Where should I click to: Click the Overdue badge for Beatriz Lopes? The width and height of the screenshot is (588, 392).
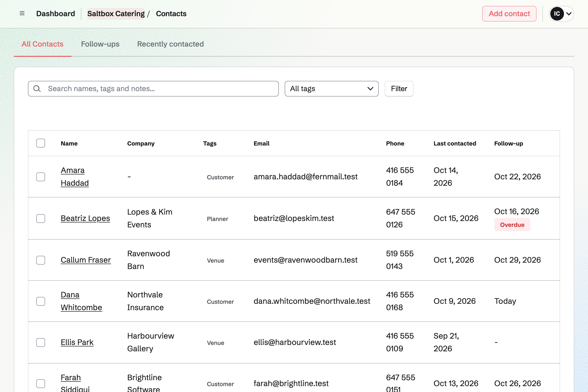512,225
